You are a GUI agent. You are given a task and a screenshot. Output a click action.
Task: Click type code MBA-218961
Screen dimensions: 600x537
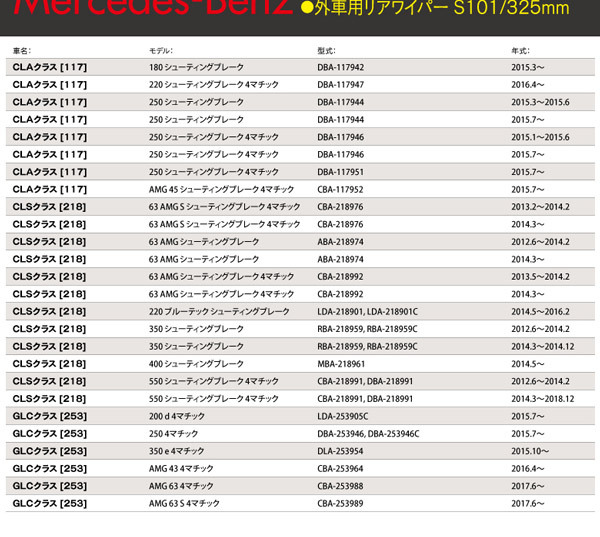pyautogui.click(x=341, y=364)
